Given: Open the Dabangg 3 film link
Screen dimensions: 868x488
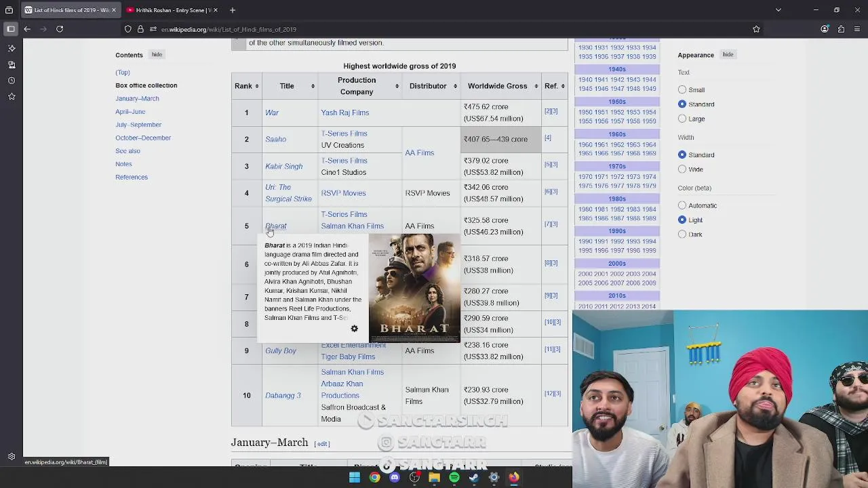Looking at the screenshot, I should point(283,395).
